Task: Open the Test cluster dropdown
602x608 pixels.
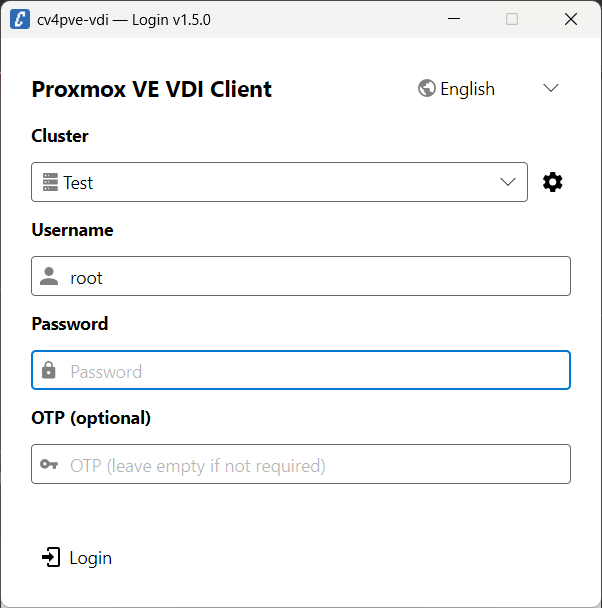Action: (279, 182)
